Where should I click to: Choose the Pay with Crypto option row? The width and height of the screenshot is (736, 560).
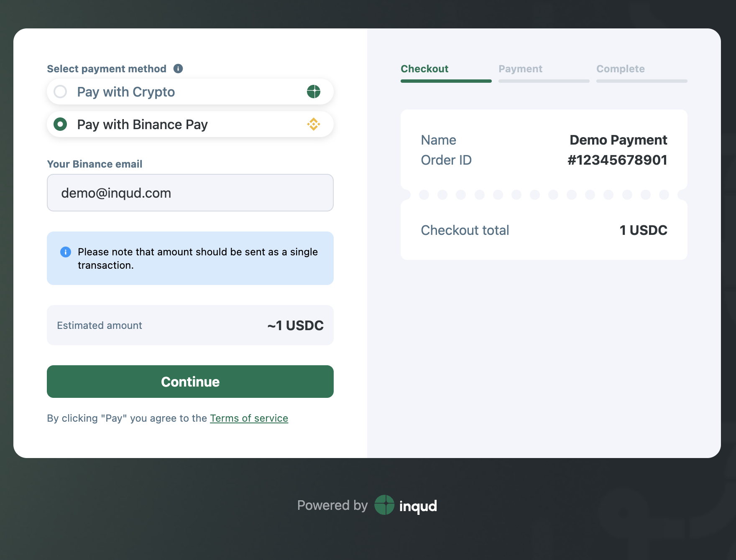click(190, 92)
